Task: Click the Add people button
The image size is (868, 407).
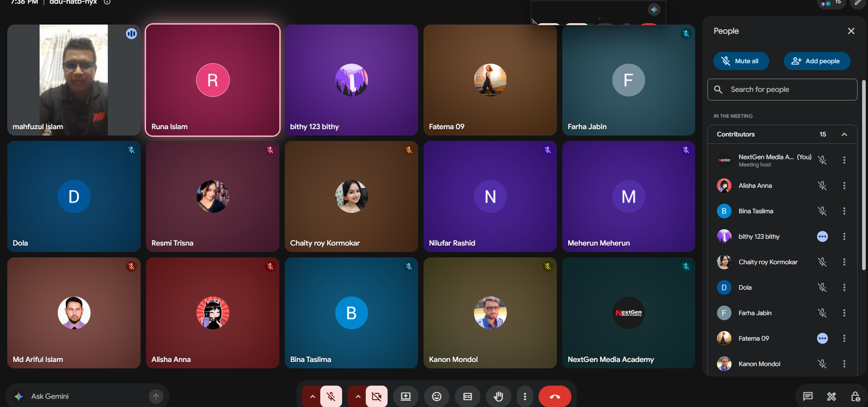Action: click(817, 61)
